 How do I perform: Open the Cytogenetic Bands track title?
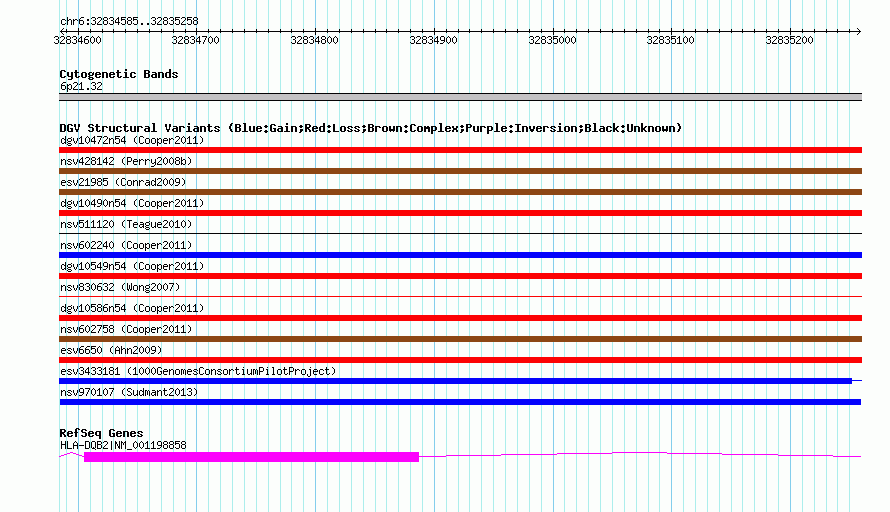(119, 74)
